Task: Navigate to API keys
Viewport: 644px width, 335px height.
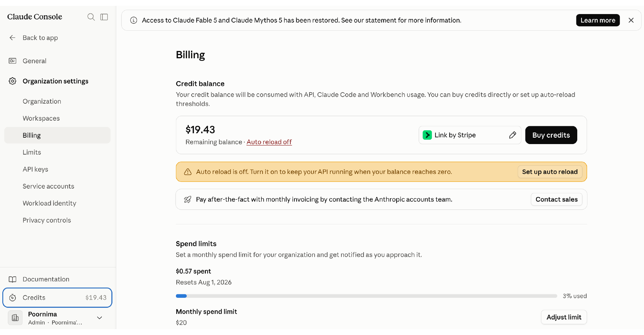Action: pyautogui.click(x=57, y=169)
